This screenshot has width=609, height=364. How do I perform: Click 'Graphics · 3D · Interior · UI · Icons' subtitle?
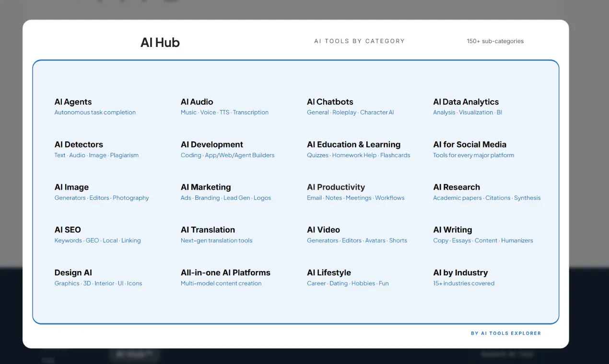click(x=98, y=283)
